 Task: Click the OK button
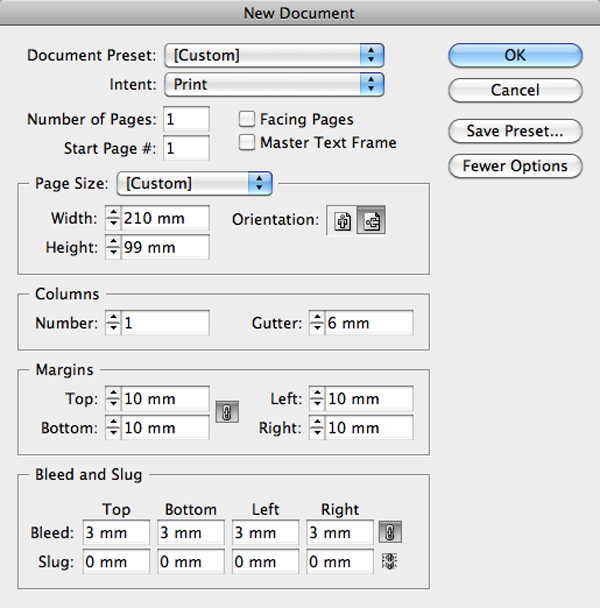tap(515, 55)
